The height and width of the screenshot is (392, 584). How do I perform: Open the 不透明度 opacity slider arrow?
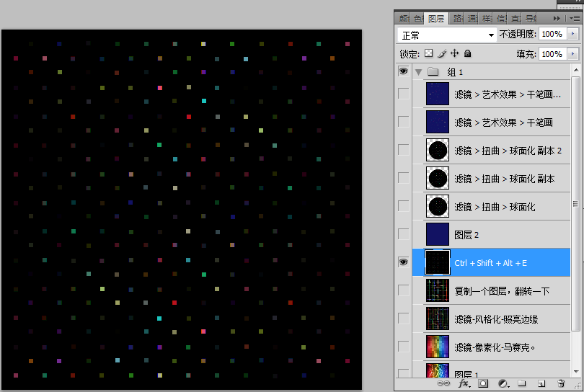[x=573, y=35]
